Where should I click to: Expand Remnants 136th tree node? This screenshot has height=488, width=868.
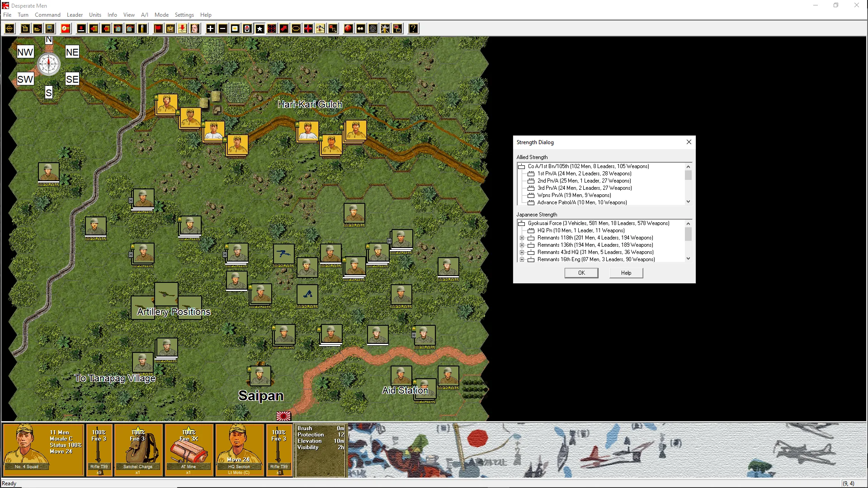click(522, 245)
